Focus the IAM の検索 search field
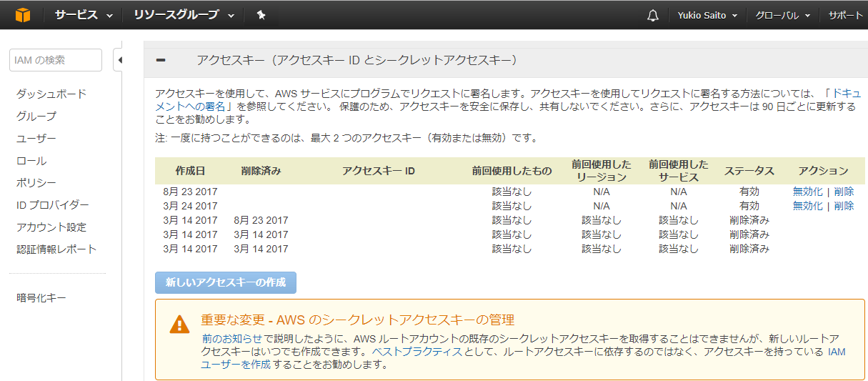The width and height of the screenshot is (868, 381). 56,60
